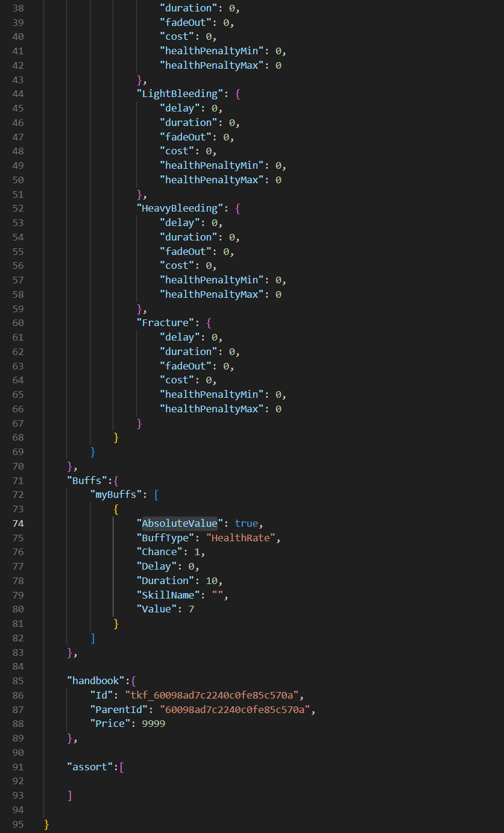Click the "assort" key name
504x833 pixels.
[x=90, y=767]
